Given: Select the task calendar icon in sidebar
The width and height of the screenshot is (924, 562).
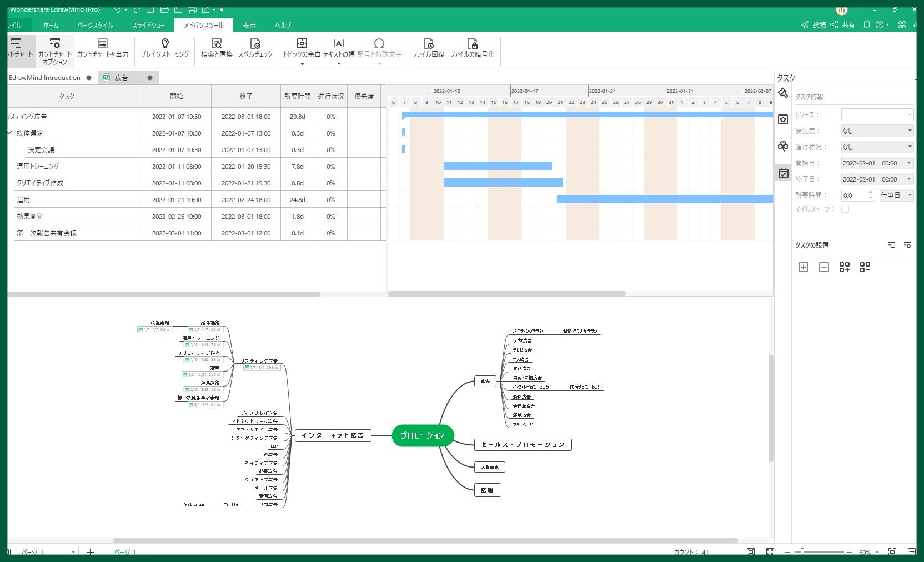Looking at the screenshot, I should coord(783,173).
